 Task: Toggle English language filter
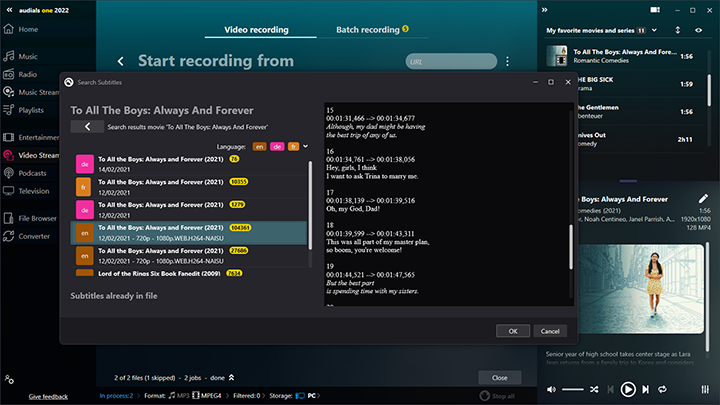pyautogui.click(x=259, y=146)
